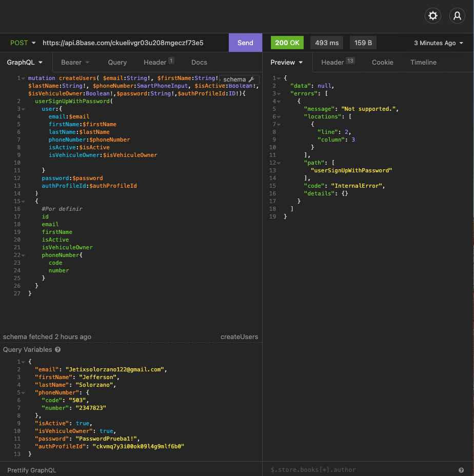Expand the Bearer auth dropdown
Viewport: 474px width, 476px height.
point(75,63)
